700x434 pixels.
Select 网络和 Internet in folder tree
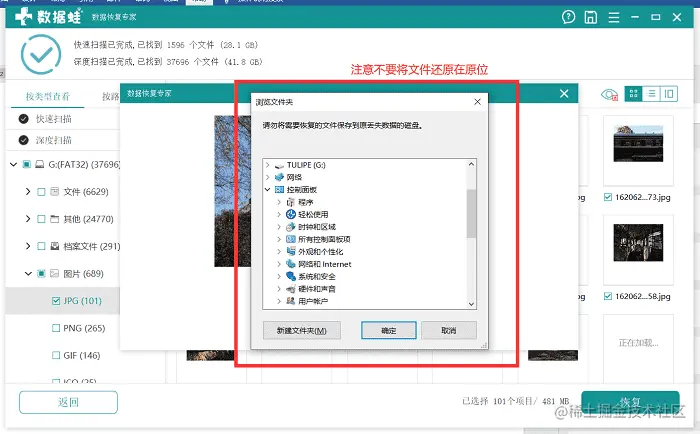(x=325, y=264)
